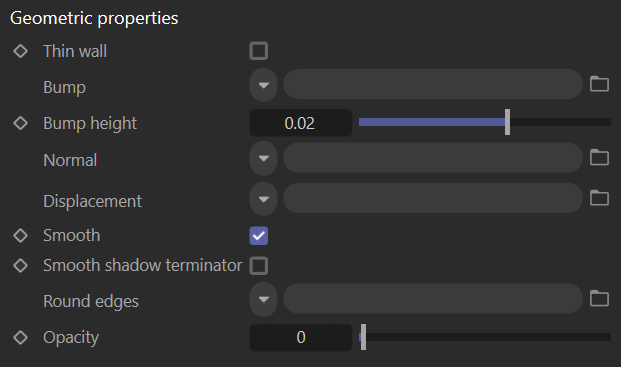Expand the Bump dropdown arrow

tap(264, 85)
